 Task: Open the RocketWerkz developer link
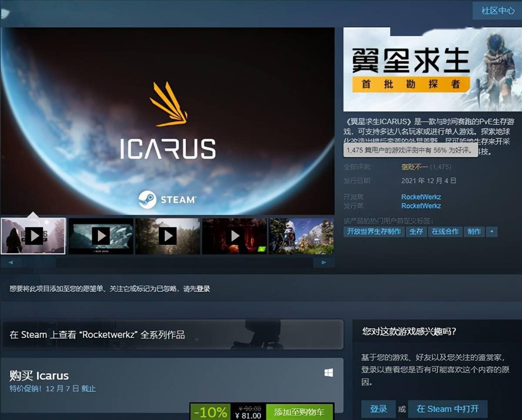pyautogui.click(x=421, y=197)
